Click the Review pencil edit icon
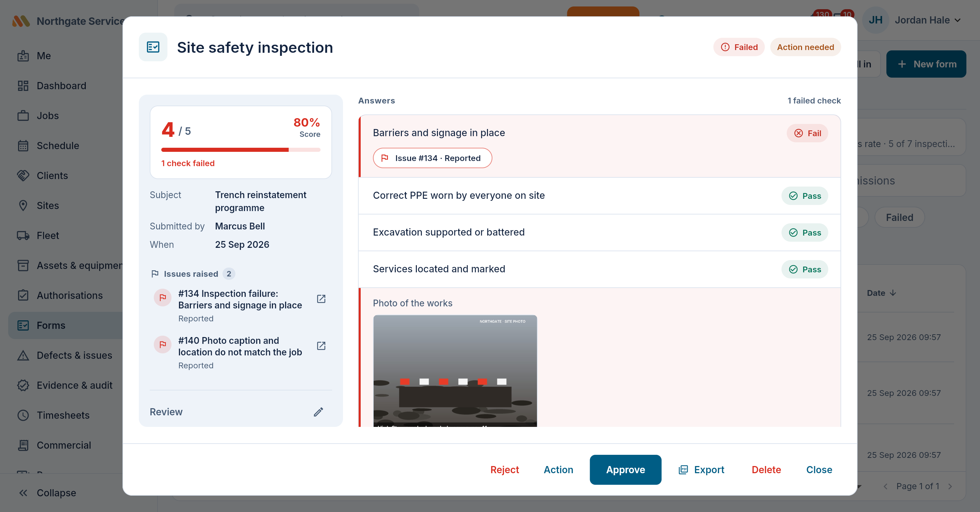 point(318,412)
